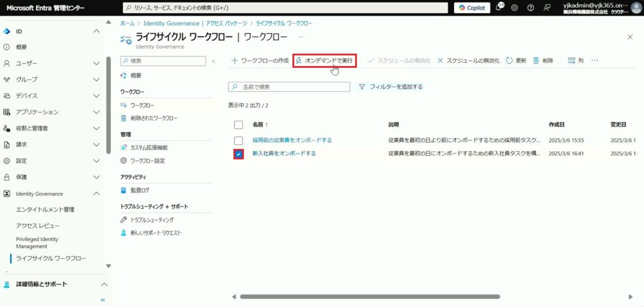This screenshot has height=307, width=644.
Task: Expand the 保護 navigation group
Action: (x=96, y=177)
